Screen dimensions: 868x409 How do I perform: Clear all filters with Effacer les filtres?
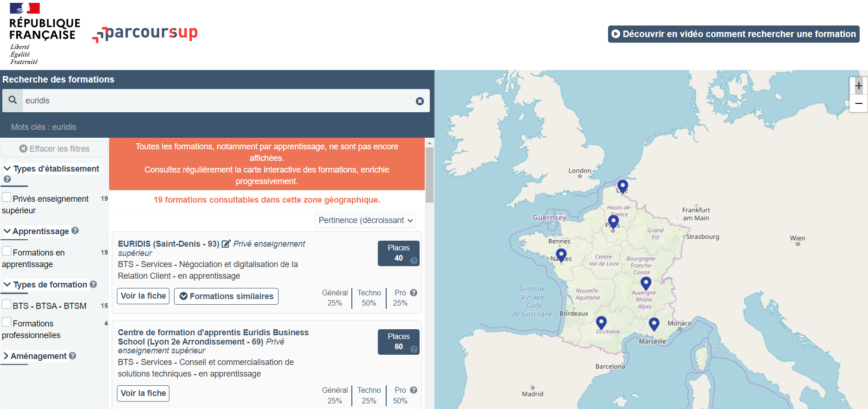click(x=54, y=149)
